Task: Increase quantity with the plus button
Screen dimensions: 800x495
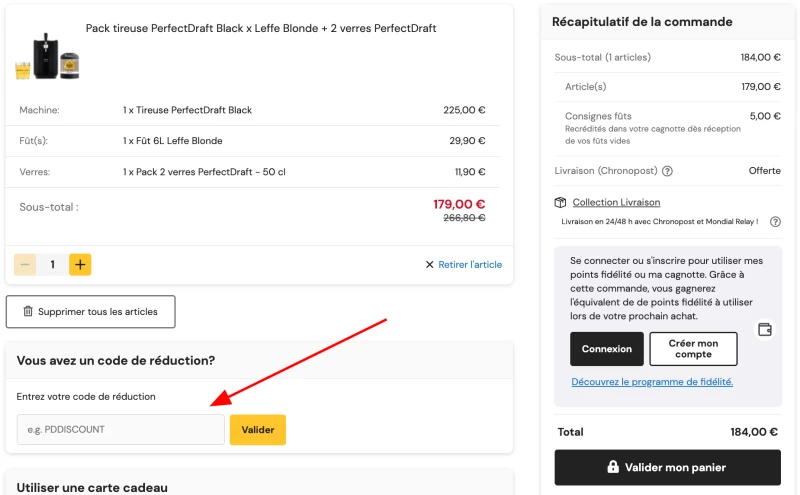Action: (x=80, y=264)
